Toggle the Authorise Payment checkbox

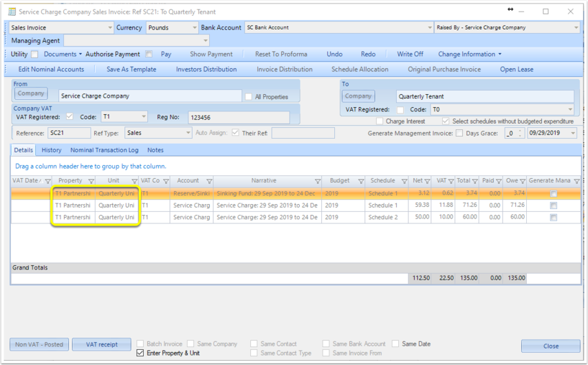149,54
